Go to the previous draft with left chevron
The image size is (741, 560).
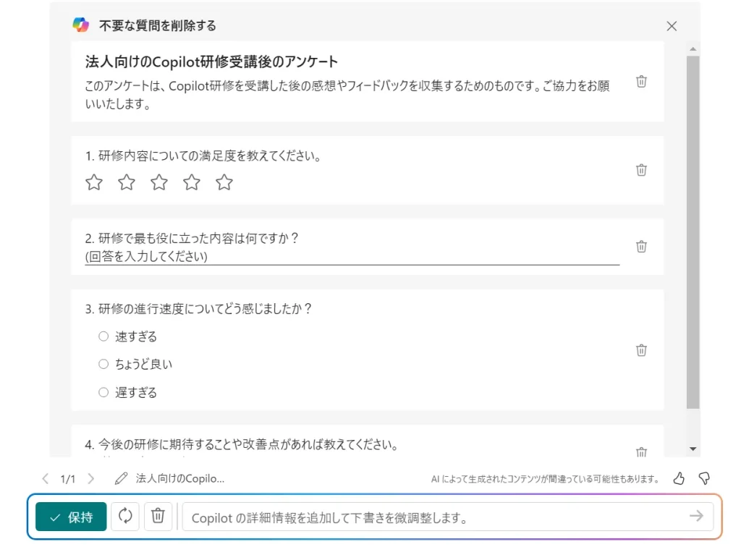point(46,478)
